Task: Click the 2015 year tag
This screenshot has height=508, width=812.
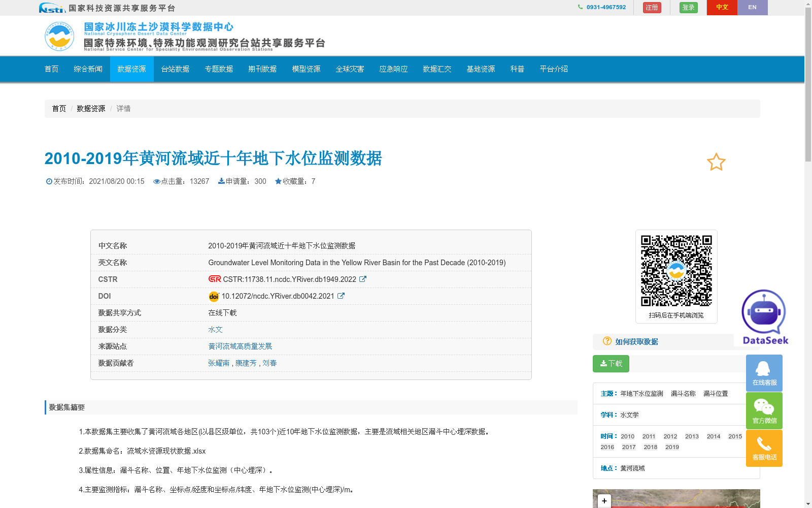Action: pos(735,436)
